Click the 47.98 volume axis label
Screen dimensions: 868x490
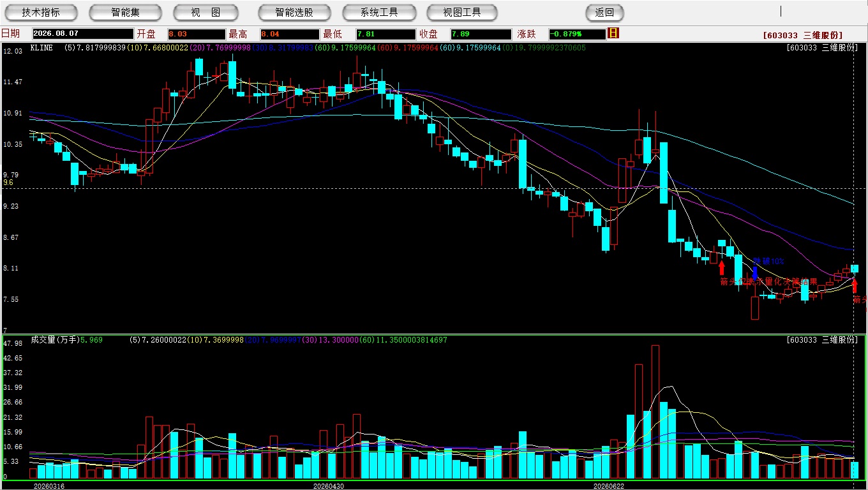tap(13, 343)
